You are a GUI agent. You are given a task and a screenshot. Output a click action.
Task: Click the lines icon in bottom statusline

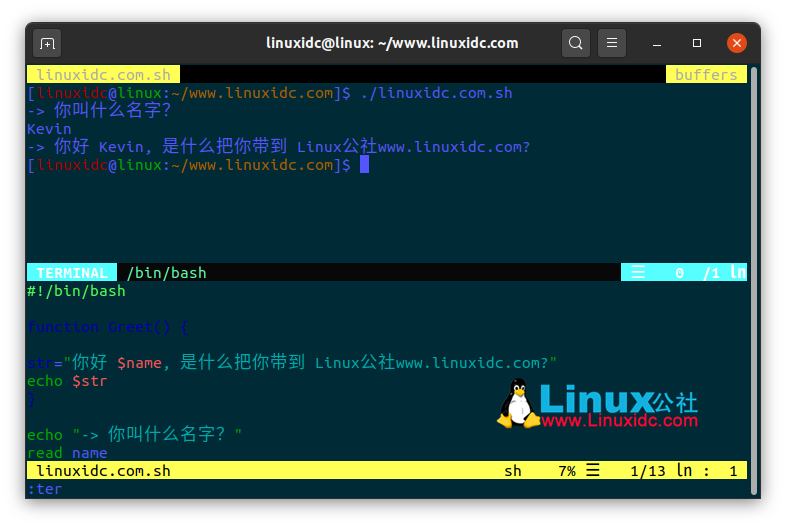tap(593, 470)
